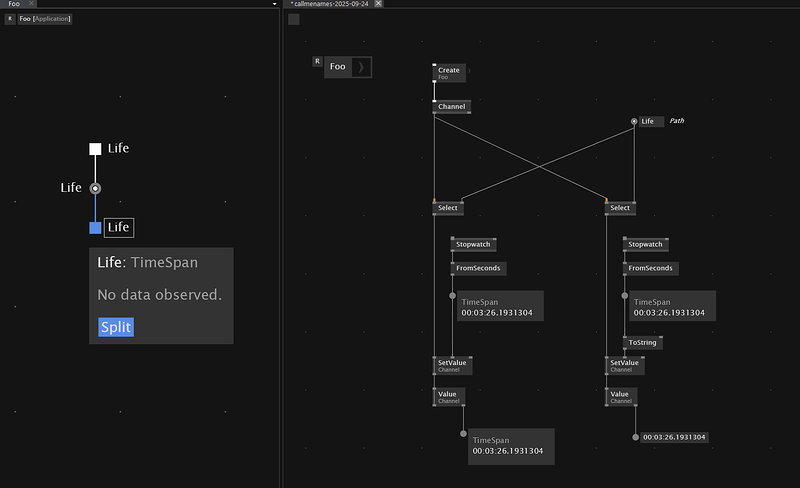Expand the arrow next to Create node
The width and height of the screenshot is (800, 488).
tap(468, 70)
